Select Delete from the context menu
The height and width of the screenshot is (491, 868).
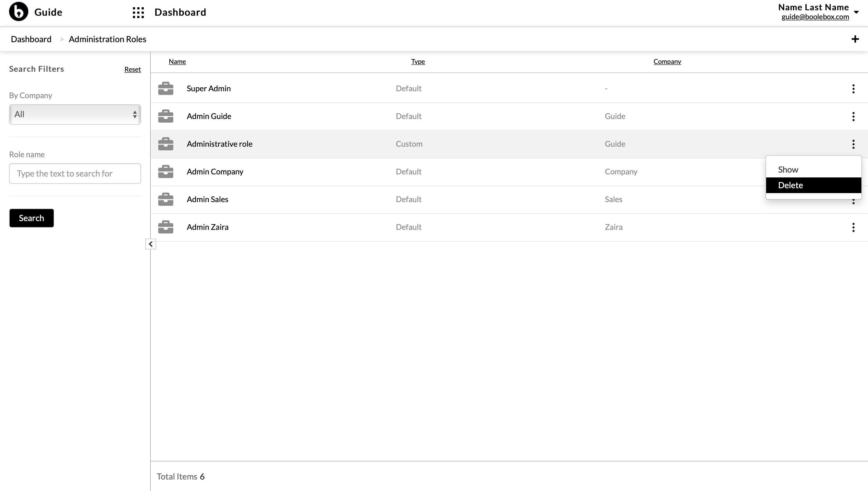pos(813,185)
